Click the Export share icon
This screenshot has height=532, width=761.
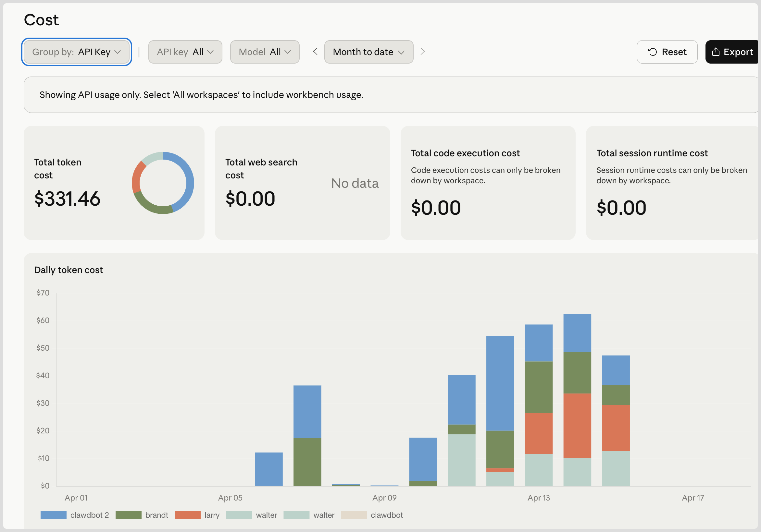[716, 52]
